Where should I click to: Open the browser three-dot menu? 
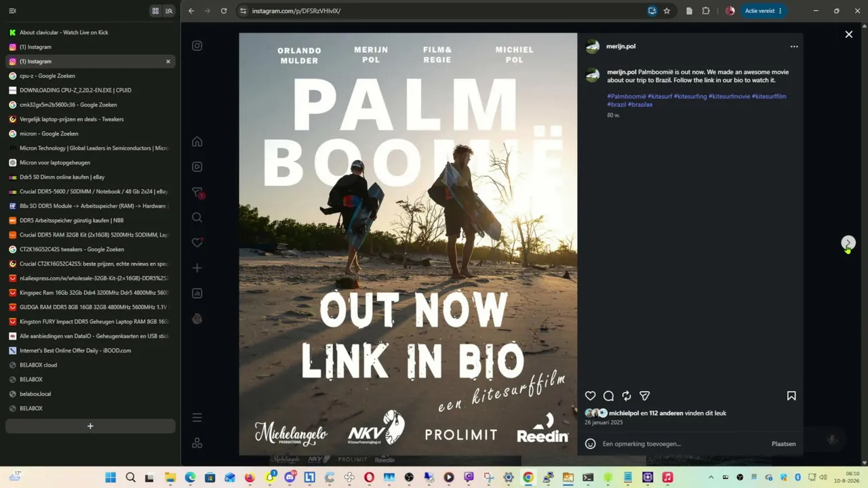coord(780,11)
